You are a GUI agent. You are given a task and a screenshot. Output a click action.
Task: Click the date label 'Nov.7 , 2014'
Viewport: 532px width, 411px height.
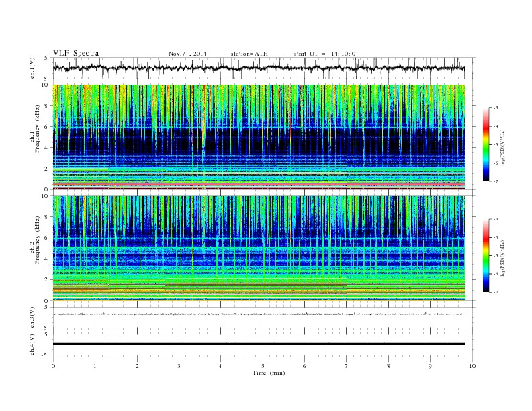pyautogui.click(x=187, y=54)
